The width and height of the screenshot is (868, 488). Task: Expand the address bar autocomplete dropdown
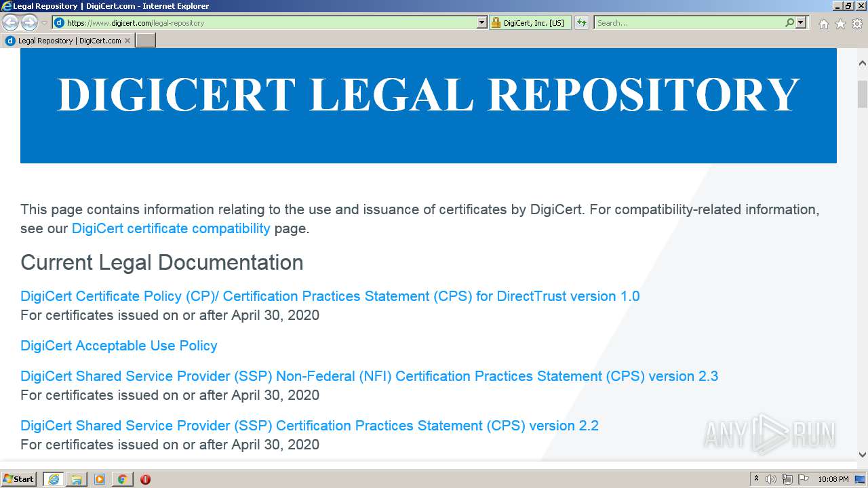482,23
